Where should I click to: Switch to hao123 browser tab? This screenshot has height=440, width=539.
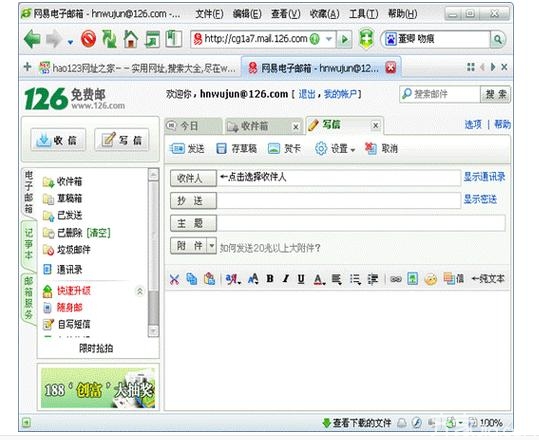(138, 68)
